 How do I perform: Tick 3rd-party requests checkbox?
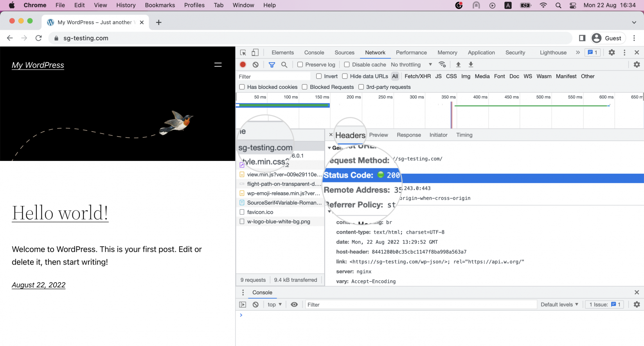pos(361,87)
